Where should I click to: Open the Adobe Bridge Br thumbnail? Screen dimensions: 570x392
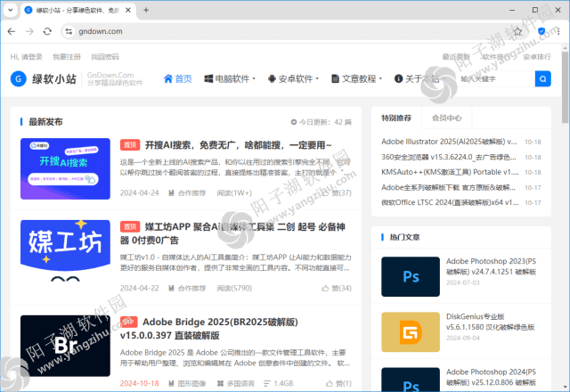pos(65,346)
